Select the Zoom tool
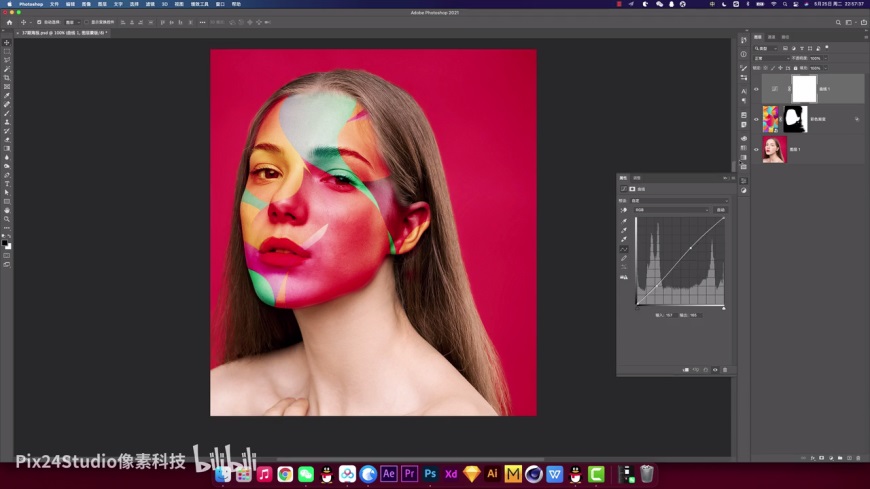This screenshot has height=489, width=870. (7, 219)
